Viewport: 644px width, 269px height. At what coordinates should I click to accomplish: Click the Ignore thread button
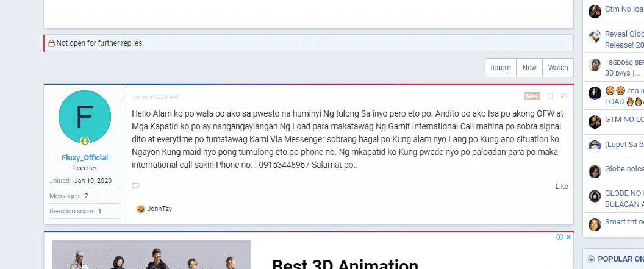click(500, 68)
